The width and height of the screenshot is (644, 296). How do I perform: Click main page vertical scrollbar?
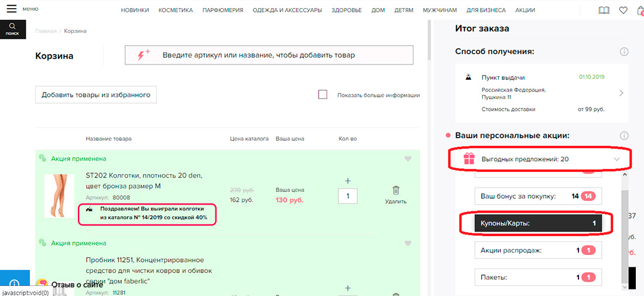click(430, 40)
